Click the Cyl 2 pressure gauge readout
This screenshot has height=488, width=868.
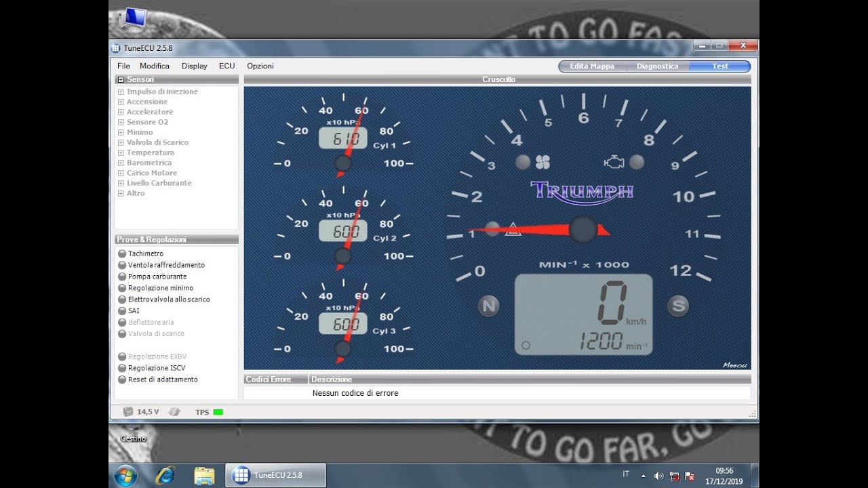(x=343, y=230)
